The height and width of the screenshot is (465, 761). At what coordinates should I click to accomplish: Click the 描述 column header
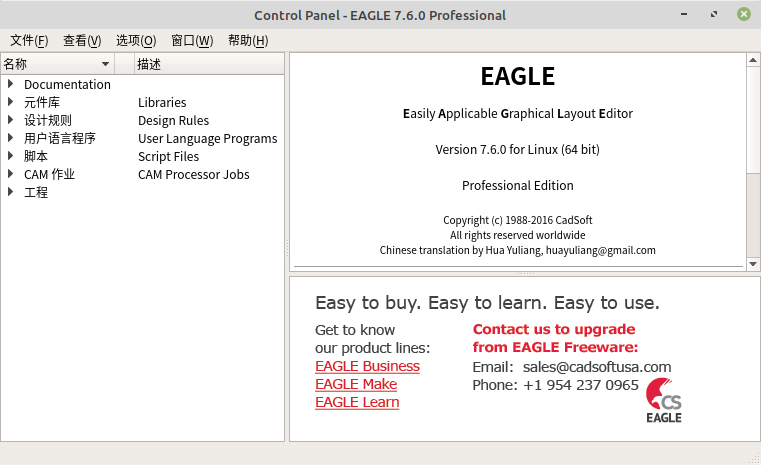coord(209,64)
